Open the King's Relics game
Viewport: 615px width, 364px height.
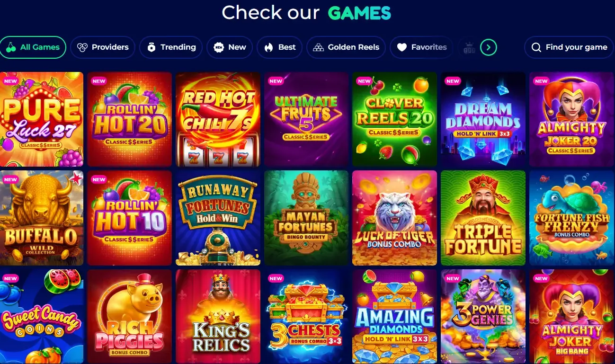(x=218, y=316)
